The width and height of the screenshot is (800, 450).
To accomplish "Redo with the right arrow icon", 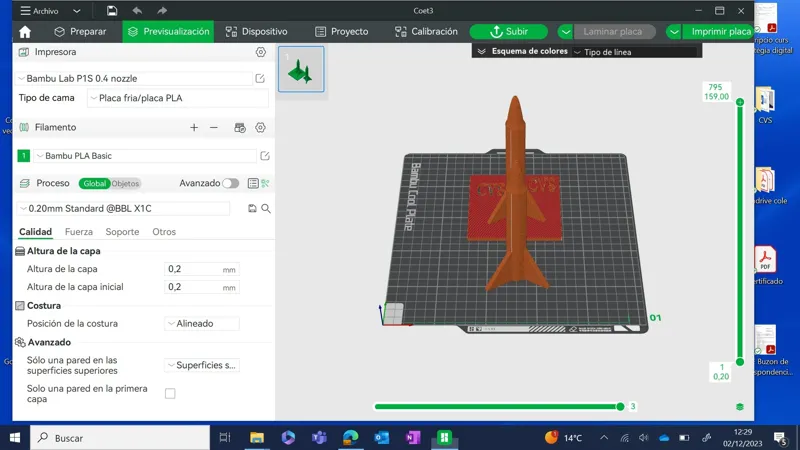I will point(162,10).
